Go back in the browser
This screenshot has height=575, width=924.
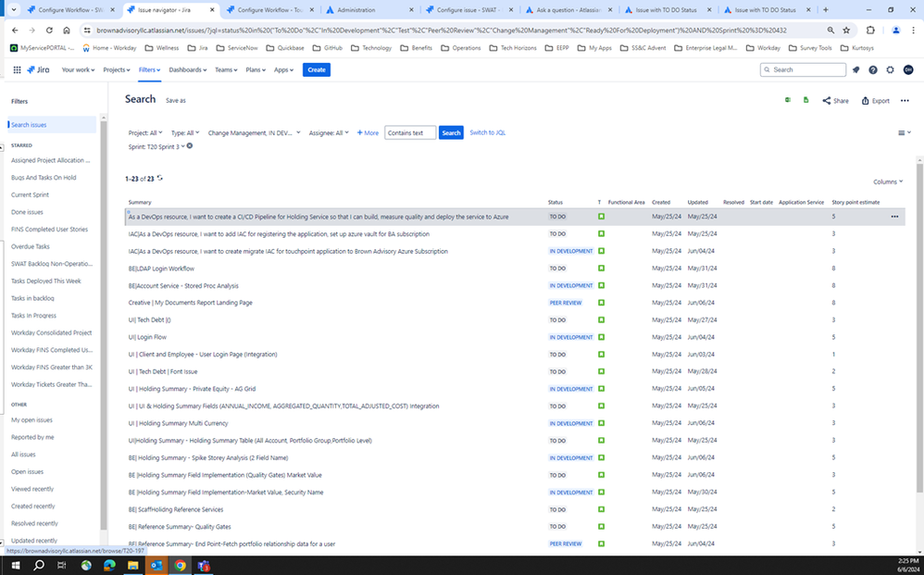click(15, 30)
